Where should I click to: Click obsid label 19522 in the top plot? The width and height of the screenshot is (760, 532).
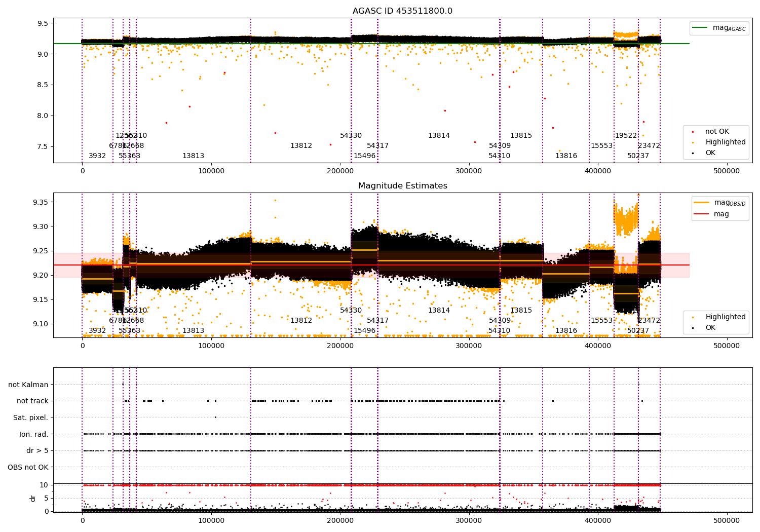point(626,136)
